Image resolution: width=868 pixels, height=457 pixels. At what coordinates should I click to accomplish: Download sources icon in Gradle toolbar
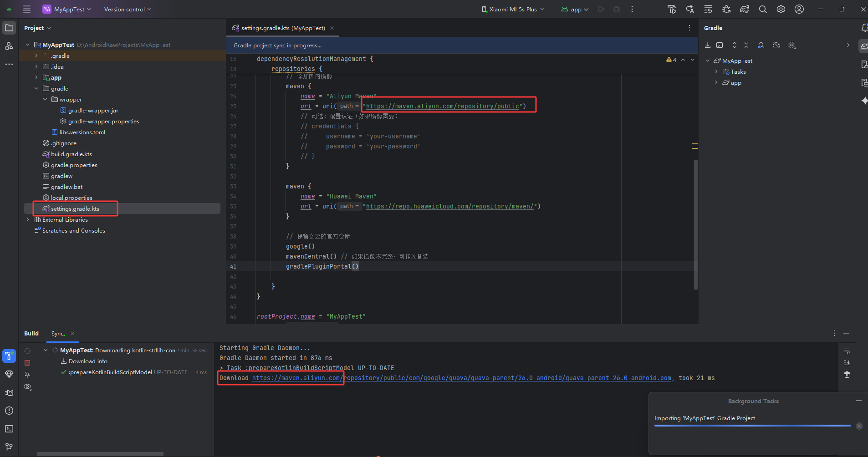coord(708,45)
